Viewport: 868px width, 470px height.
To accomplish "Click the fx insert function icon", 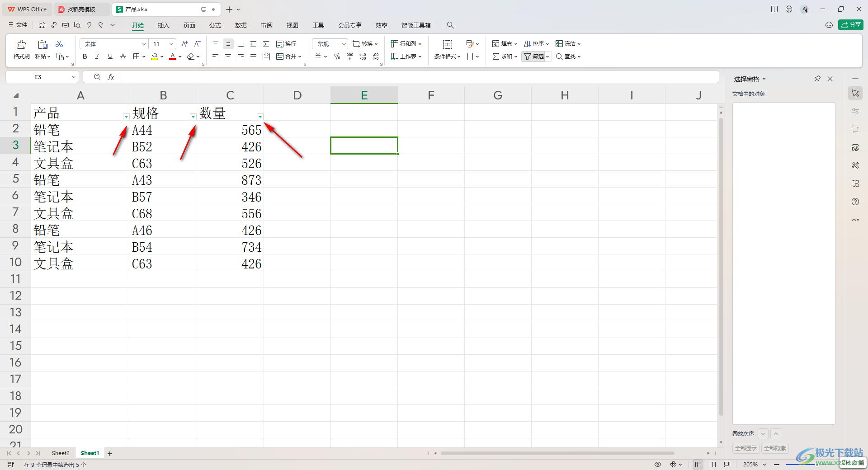I will [111, 77].
